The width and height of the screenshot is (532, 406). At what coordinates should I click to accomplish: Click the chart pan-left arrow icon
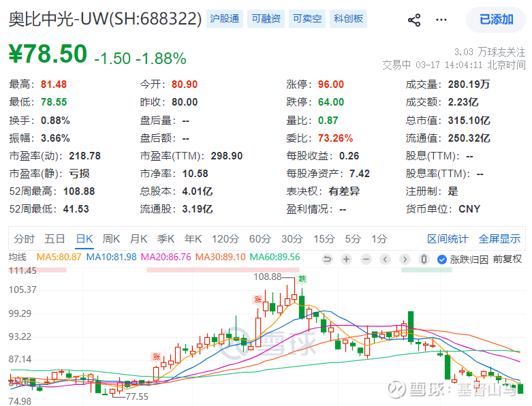385,260
